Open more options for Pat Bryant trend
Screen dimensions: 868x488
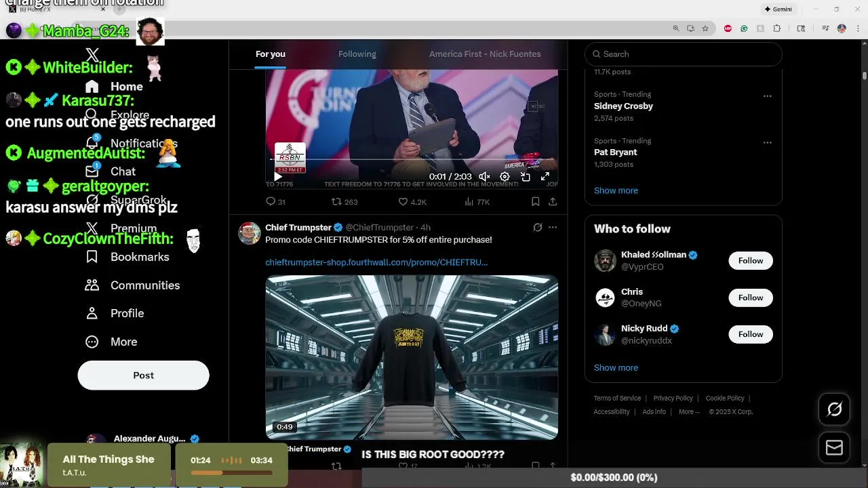[768, 143]
